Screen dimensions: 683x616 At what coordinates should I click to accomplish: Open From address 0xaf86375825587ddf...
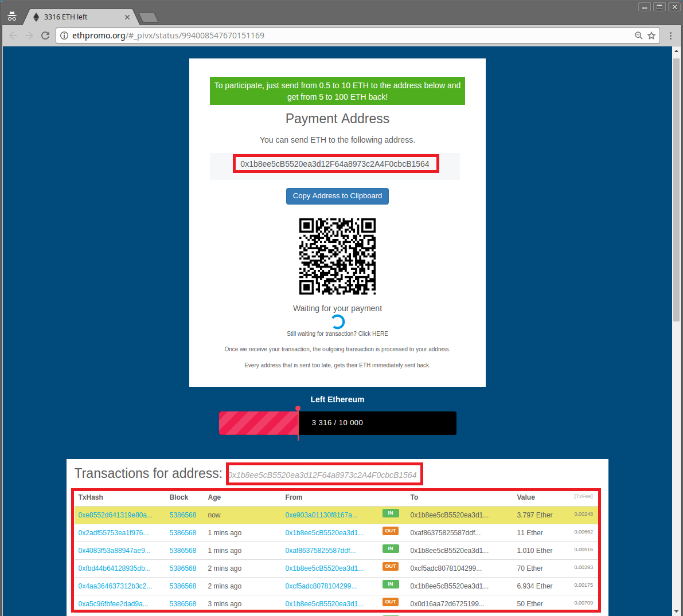coord(321,551)
